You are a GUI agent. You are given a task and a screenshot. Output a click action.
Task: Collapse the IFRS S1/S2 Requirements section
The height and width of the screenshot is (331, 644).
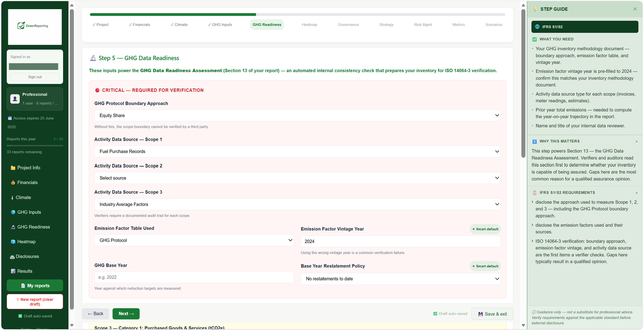tap(637, 193)
